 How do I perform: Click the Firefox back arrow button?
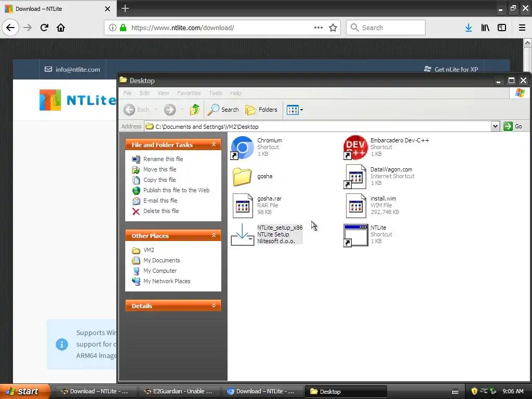(x=10, y=28)
